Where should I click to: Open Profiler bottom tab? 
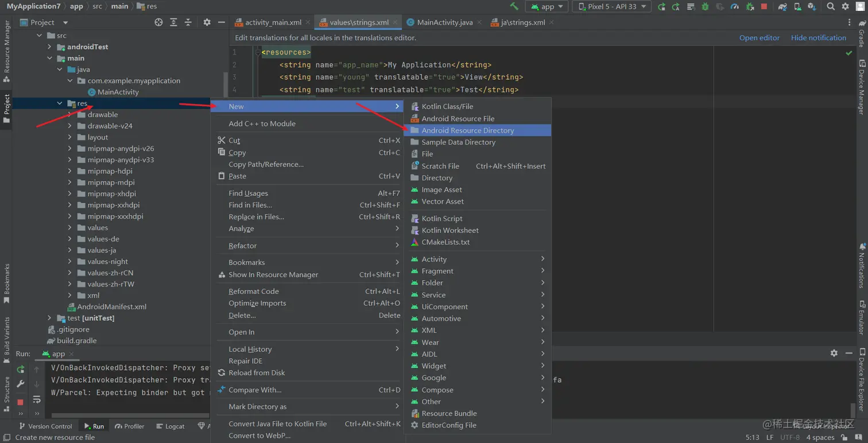click(130, 426)
